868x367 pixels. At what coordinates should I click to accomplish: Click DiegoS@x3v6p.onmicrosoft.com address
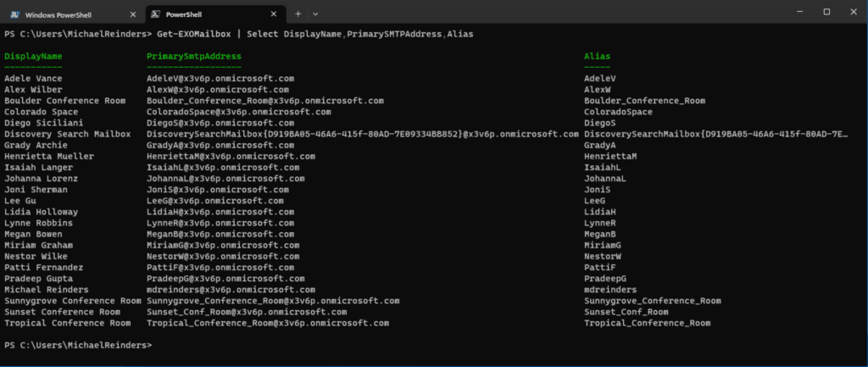[x=220, y=123]
